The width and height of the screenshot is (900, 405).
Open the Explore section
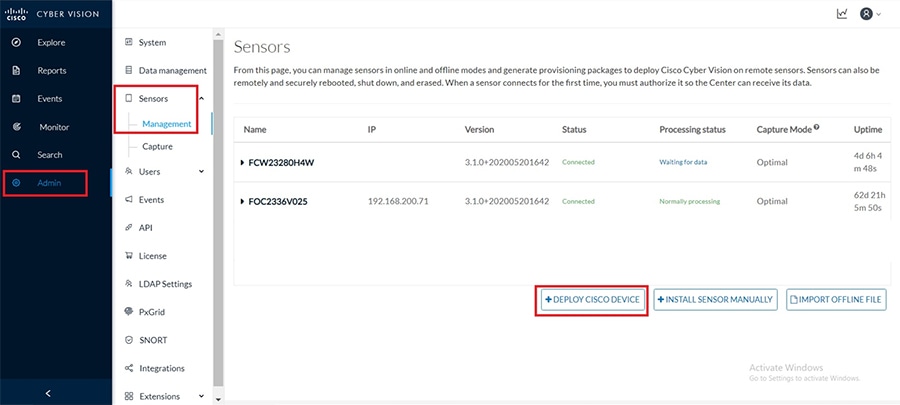(51, 42)
